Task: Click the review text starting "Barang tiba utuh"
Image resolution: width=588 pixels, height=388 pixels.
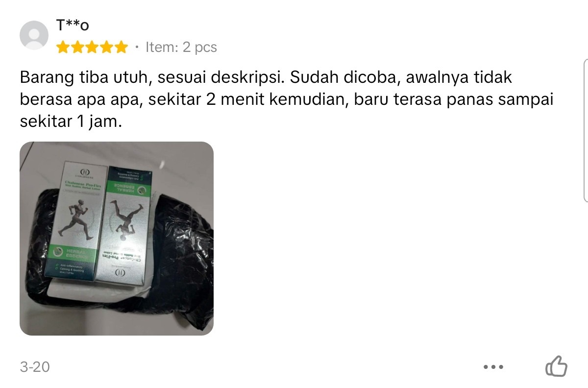Action: (x=287, y=99)
